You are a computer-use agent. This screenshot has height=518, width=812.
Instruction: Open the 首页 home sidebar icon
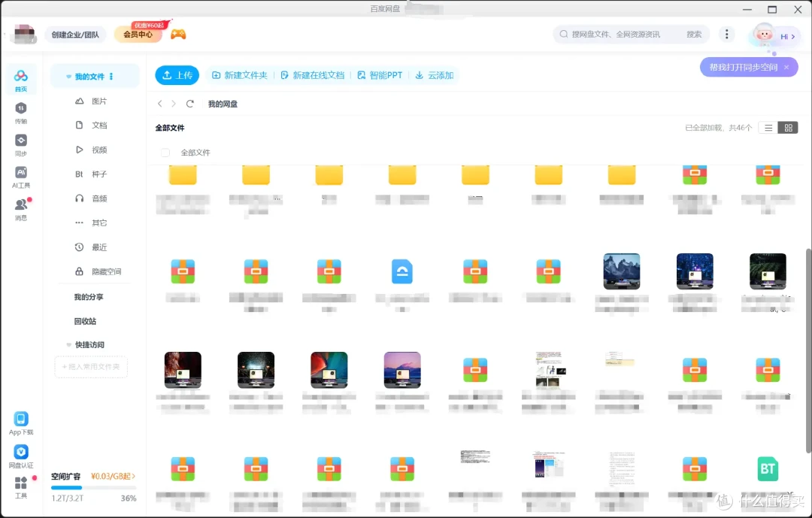pyautogui.click(x=21, y=80)
